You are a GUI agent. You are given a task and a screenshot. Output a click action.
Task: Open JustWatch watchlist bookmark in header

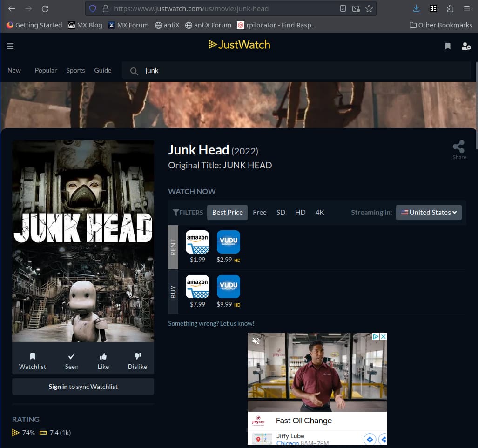[x=448, y=46]
